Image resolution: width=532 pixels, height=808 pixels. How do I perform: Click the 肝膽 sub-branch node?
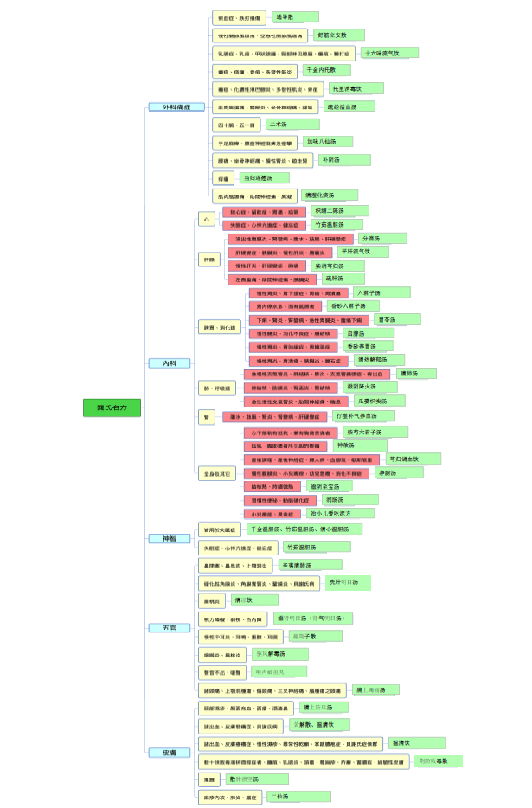point(209,260)
